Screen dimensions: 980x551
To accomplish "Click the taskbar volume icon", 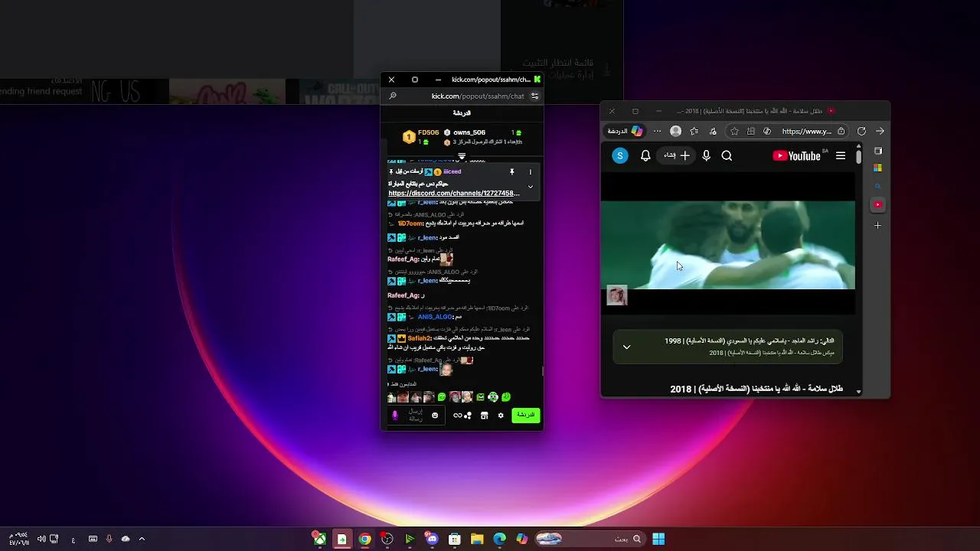I will pyautogui.click(x=41, y=539).
